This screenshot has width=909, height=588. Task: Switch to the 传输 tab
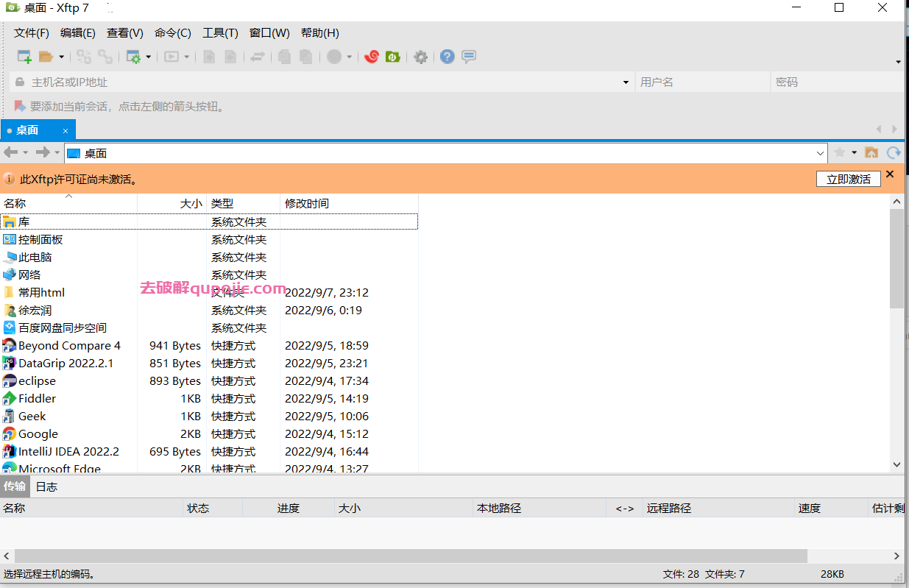coord(15,486)
